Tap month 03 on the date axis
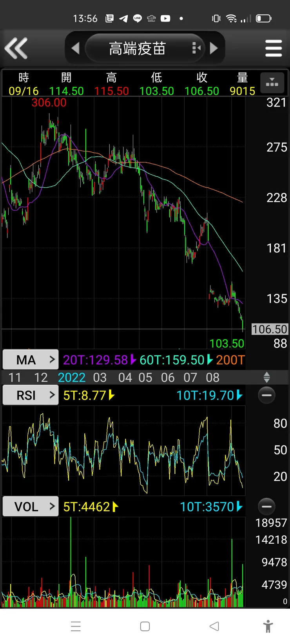Image resolution: width=290 pixels, height=644 pixels. click(x=100, y=378)
